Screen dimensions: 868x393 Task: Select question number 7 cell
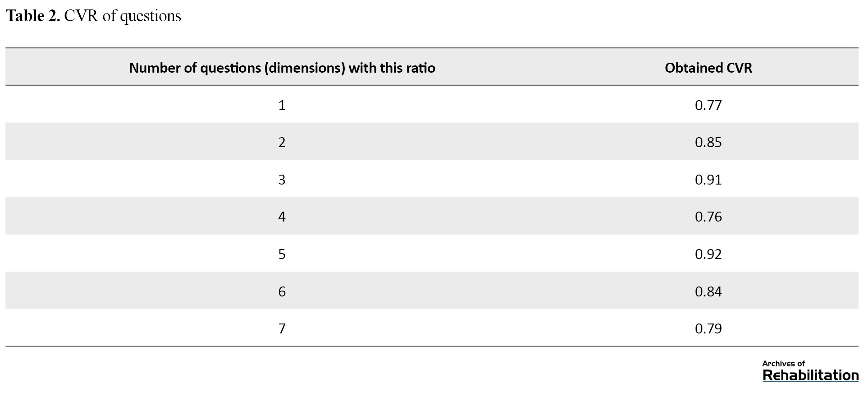[x=282, y=328]
